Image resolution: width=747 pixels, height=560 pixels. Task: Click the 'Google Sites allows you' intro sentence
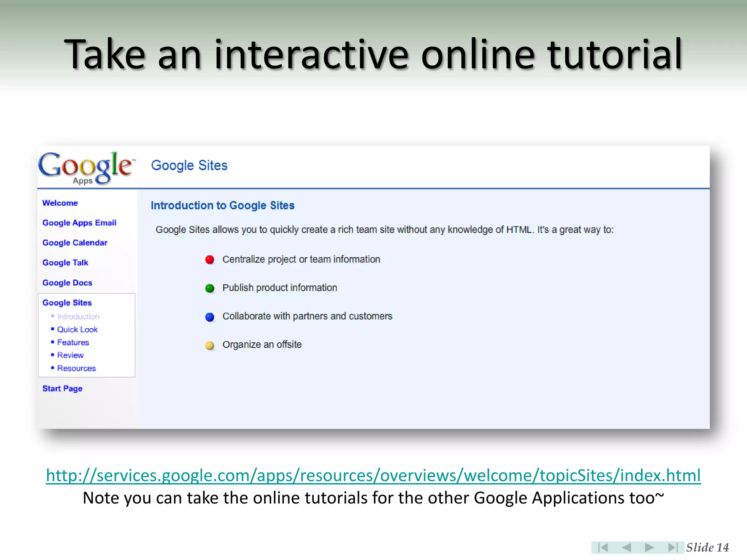[x=384, y=230]
